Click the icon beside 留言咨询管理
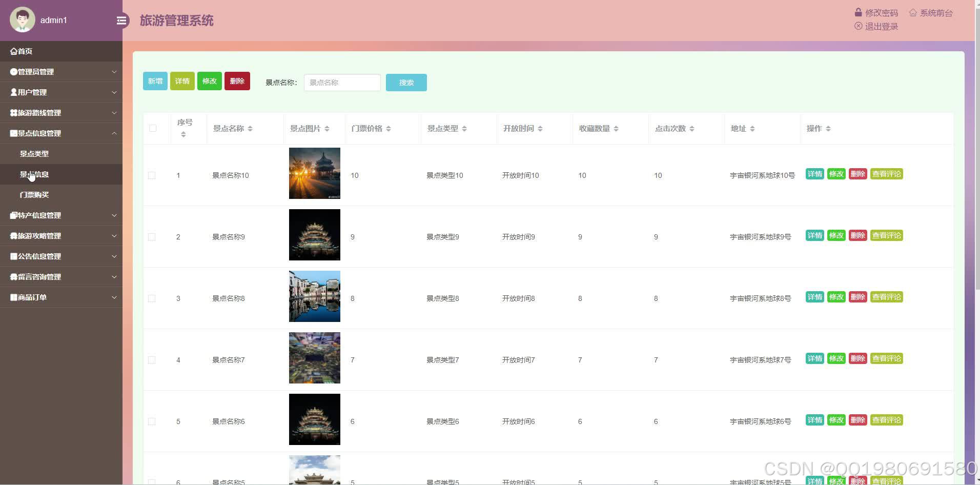The image size is (980, 485). [x=14, y=277]
